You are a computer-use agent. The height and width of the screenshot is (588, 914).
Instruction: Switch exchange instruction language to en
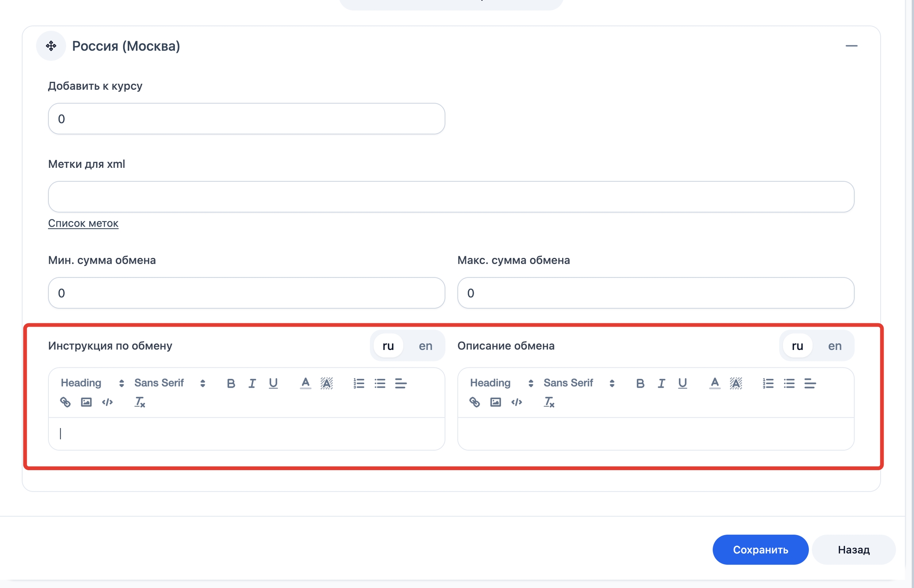[x=425, y=346]
